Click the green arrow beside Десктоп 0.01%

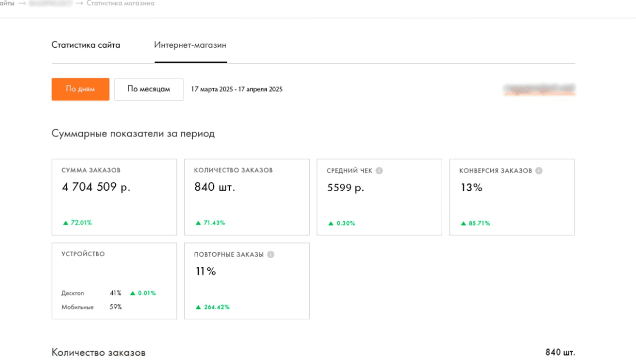133,293
